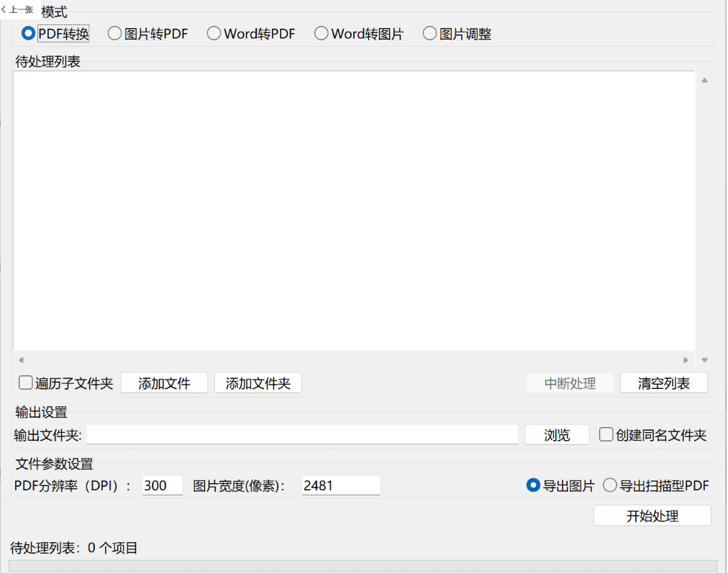Clear the list with 清空列表
728x573 pixels.
663,382
